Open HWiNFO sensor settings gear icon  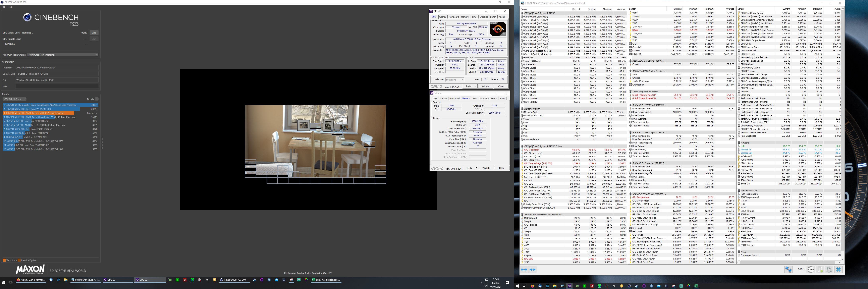(x=829, y=269)
